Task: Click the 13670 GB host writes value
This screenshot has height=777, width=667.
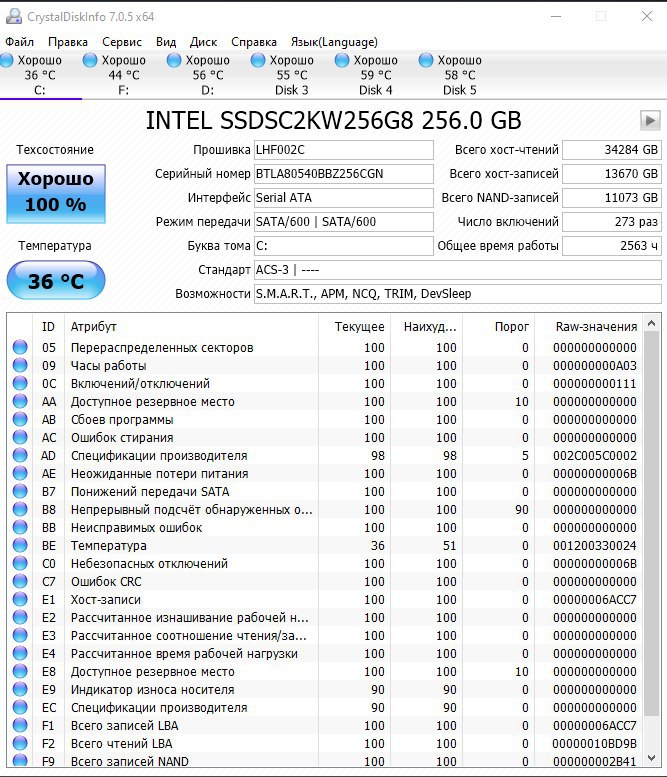Action: (x=612, y=174)
